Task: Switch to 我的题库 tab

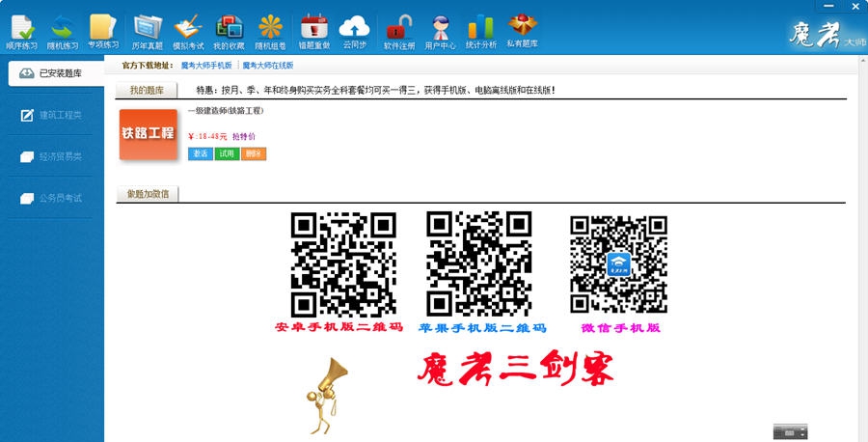Action: (147, 91)
